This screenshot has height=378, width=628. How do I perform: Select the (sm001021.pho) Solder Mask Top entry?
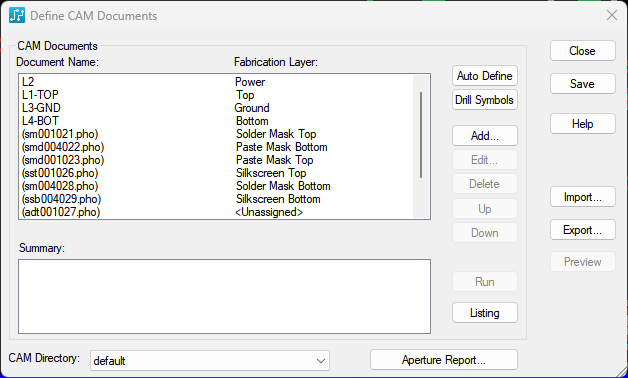pos(216,134)
